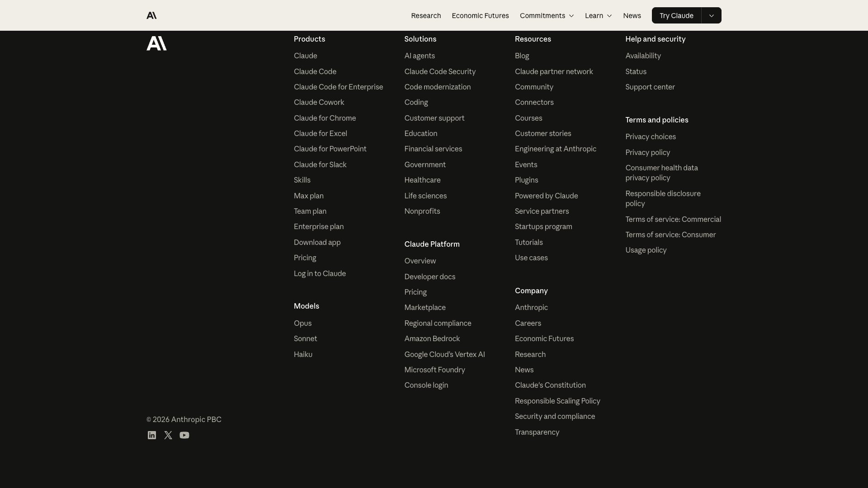This screenshot has width=868, height=488.
Task: Open the Privacy policy link
Action: [x=647, y=152]
